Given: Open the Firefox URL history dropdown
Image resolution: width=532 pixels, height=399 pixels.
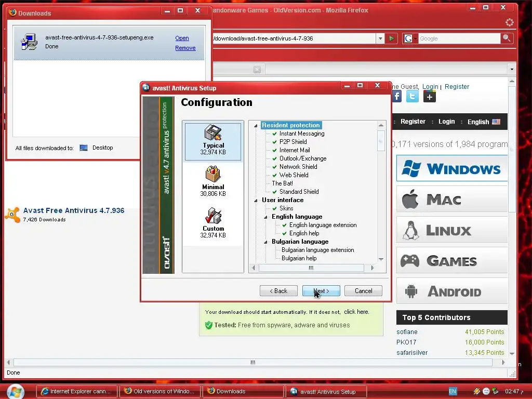Looking at the screenshot, I should tap(380, 38).
